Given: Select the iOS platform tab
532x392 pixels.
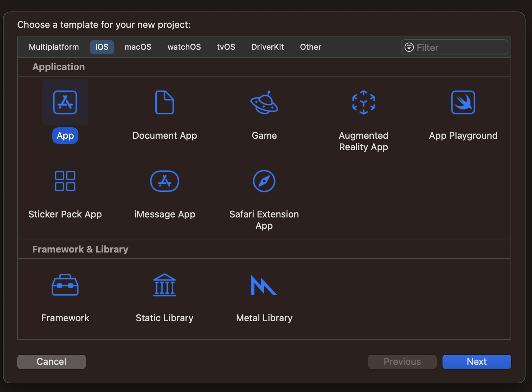Looking at the screenshot, I should (102, 47).
